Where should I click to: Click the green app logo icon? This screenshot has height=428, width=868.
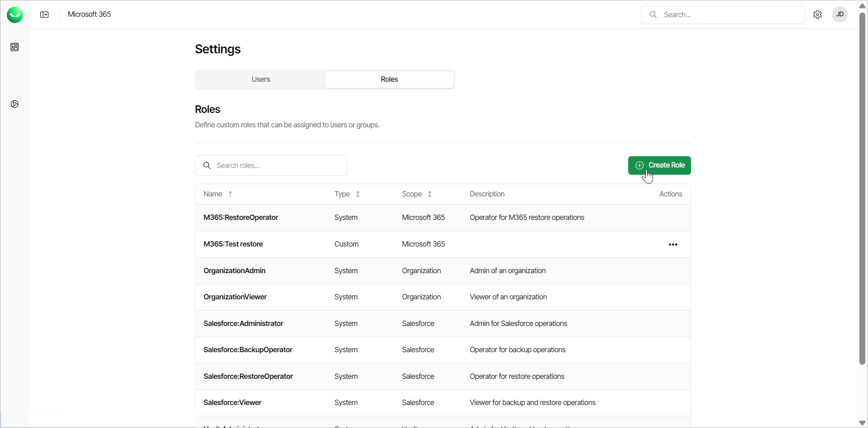(15, 15)
